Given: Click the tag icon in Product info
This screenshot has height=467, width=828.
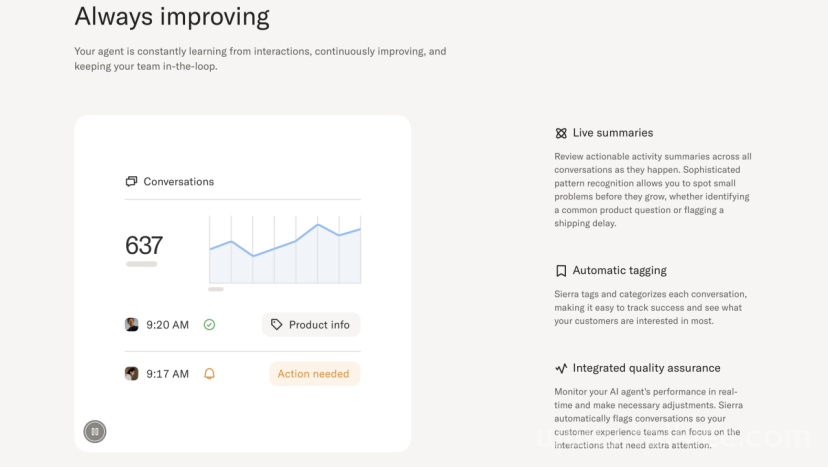Looking at the screenshot, I should 276,324.
